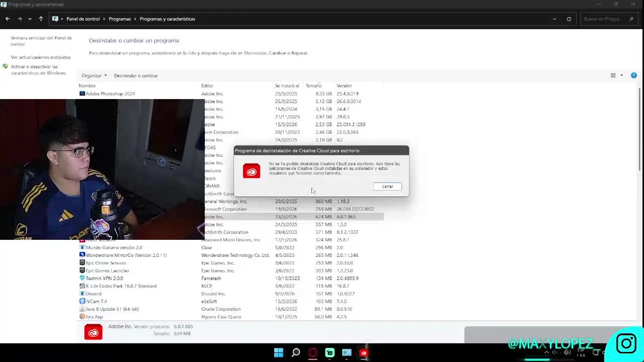
Task: Select Discord program icon in list
Action: 82,294
